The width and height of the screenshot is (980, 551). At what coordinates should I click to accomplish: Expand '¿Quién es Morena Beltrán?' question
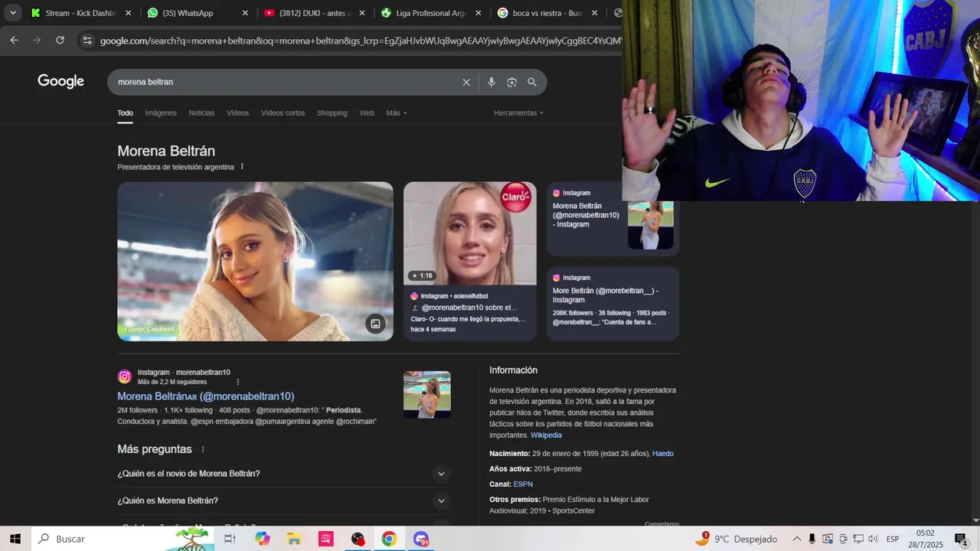point(283,500)
